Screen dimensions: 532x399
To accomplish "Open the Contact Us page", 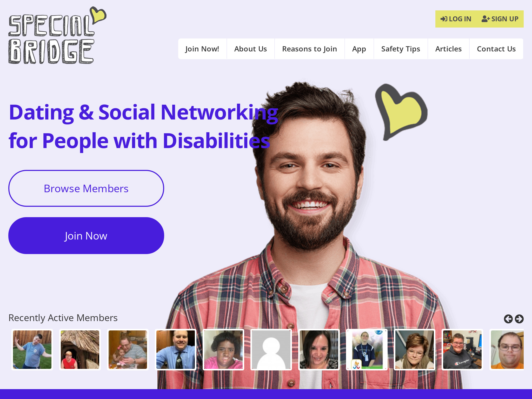I will (496, 49).
